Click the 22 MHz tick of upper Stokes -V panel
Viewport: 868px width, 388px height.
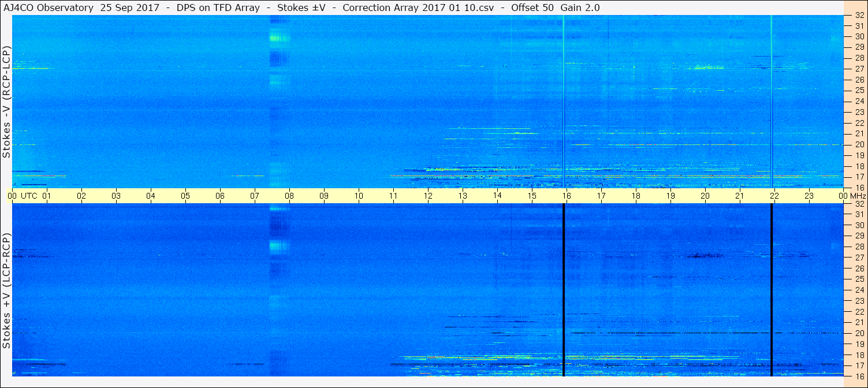coord(859,123)
